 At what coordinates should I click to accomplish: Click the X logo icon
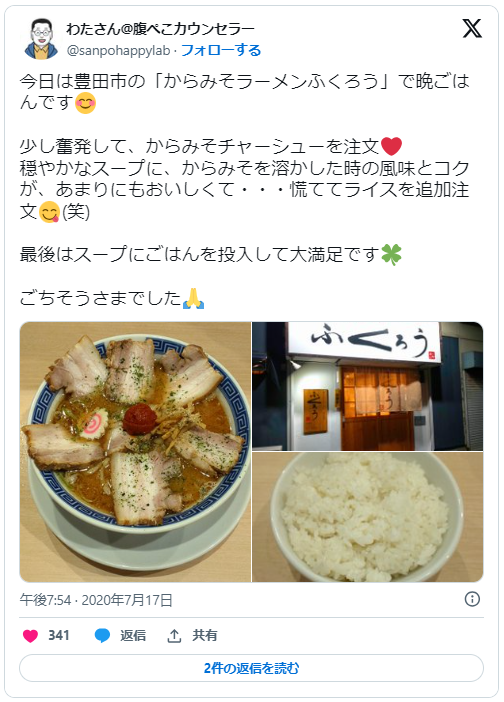pos(472,29)
